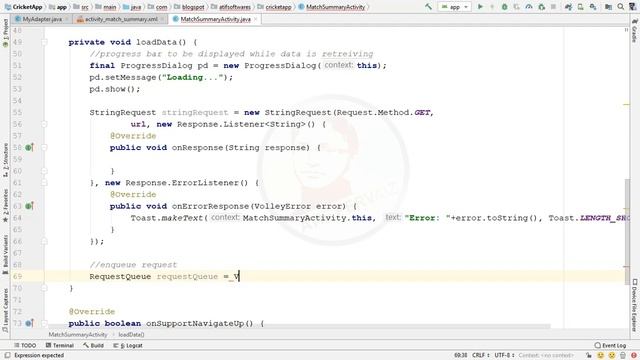Viewport: 640px width, 360px height.
Task: Click the atifsoftwares breadcrumb folder
Action: point(231,7)
